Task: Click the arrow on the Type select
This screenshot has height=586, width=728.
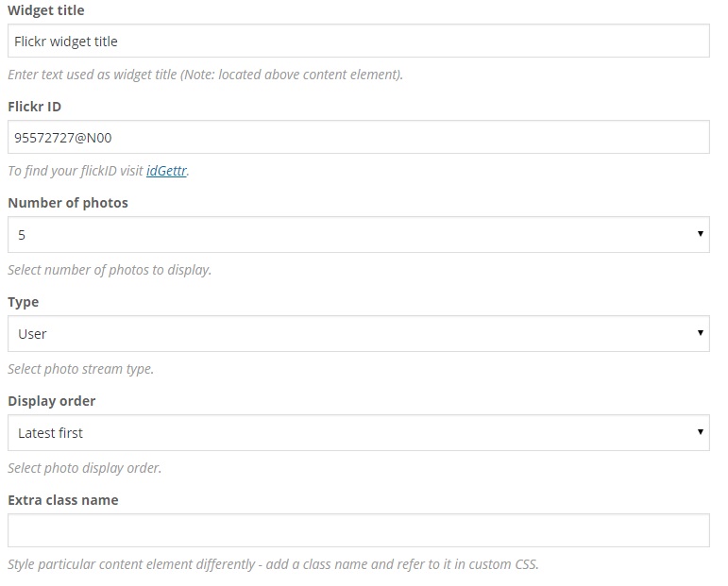Action: pyautogui.click(x=700, y=333)
